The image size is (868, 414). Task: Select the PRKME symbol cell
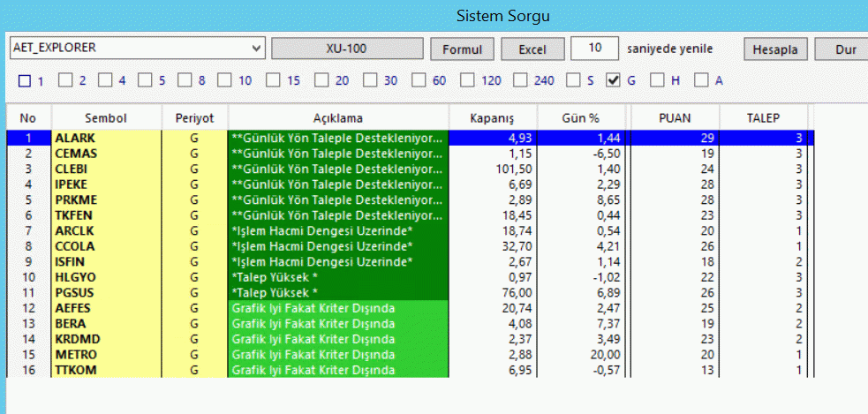(x=106, y=199)
